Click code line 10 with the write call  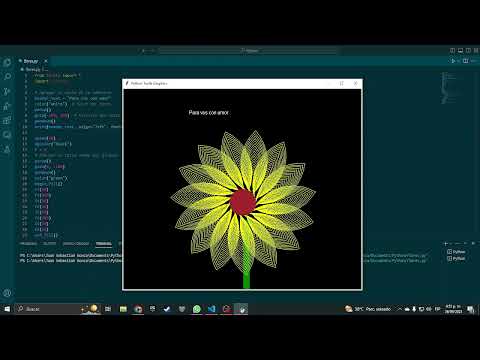[78, 127]
